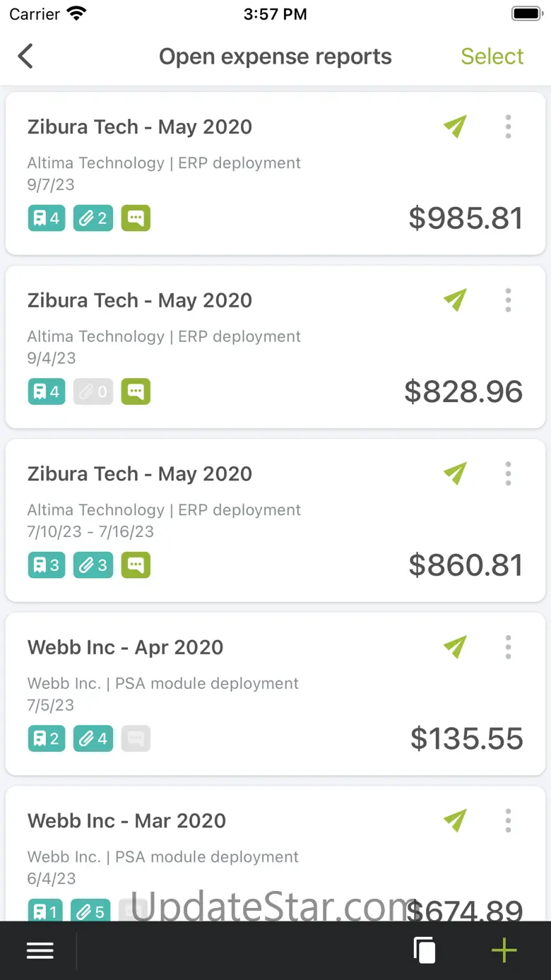Open the 3 attachments badge on the $860.81 report
The height and width of the screenshot is (980, 551).
coord(93,565)
